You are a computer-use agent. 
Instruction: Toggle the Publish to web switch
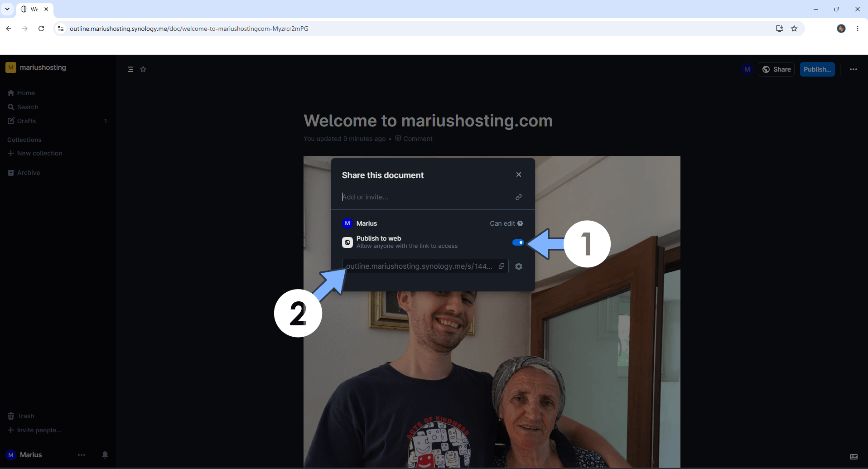(x=518, y=242)
